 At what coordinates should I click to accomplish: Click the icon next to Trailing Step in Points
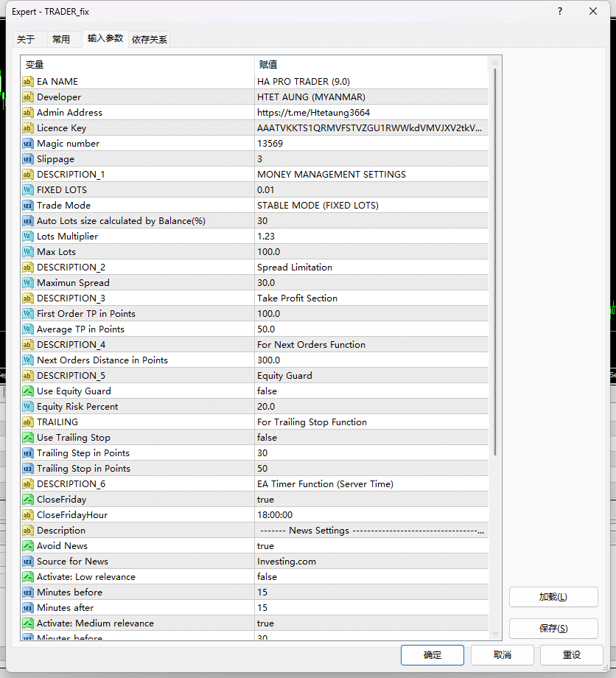pos(27,453)
